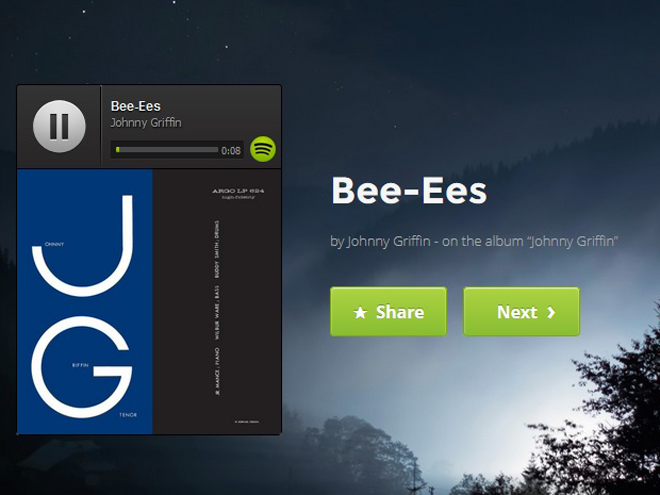Click the ARGO LP 624 label on the cover

(238, 191)
